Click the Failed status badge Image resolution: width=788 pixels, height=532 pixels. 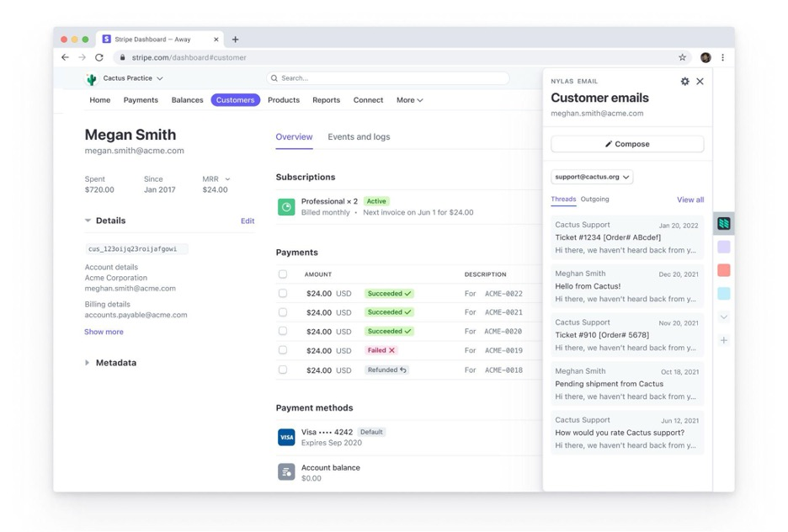[381, 350]
